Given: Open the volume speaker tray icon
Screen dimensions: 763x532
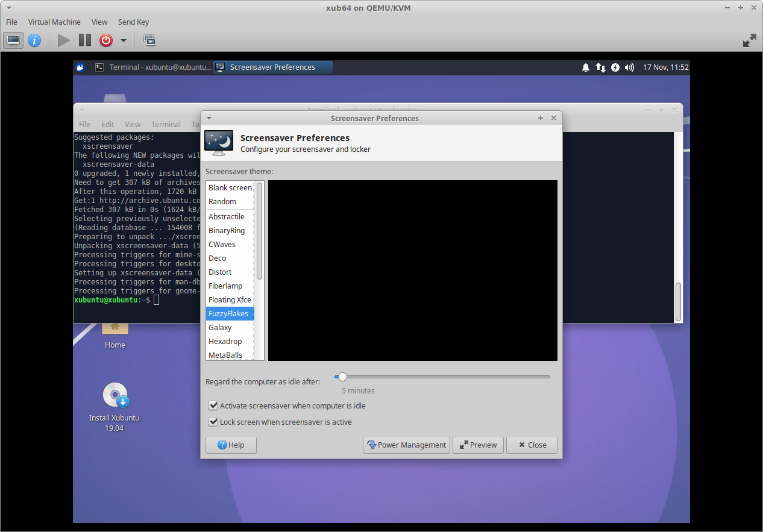Looking at the screenshot, I should [629, 67].
